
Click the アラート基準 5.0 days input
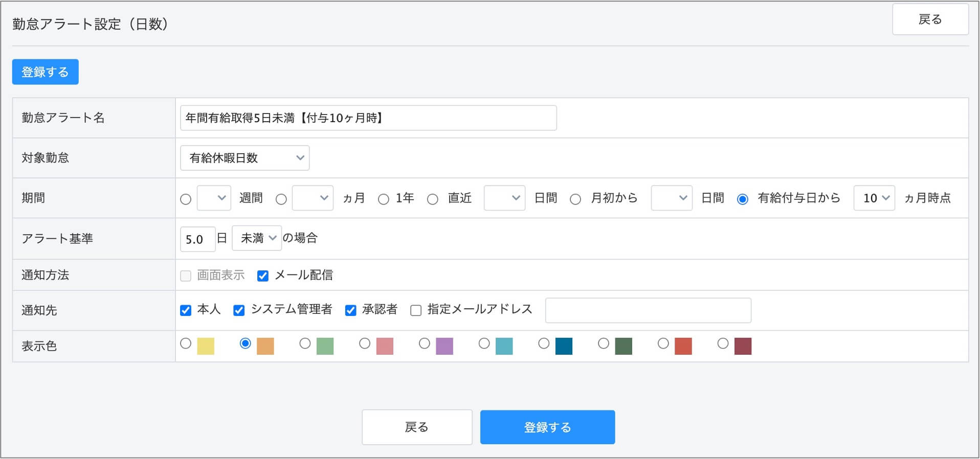pyautogui.click(x=197, y=239)
